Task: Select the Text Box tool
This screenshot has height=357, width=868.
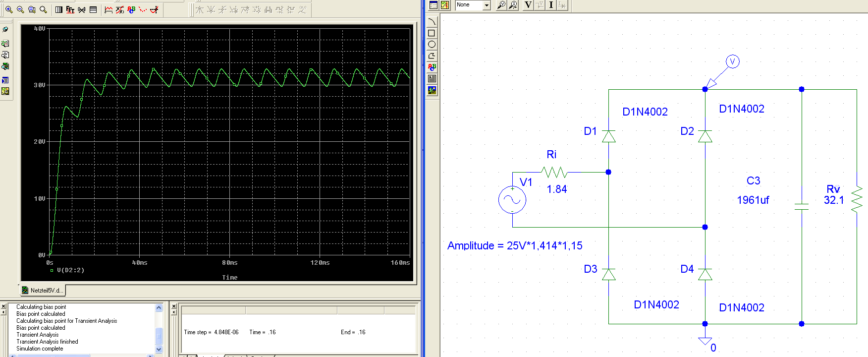Action: [x=432, y=79]
